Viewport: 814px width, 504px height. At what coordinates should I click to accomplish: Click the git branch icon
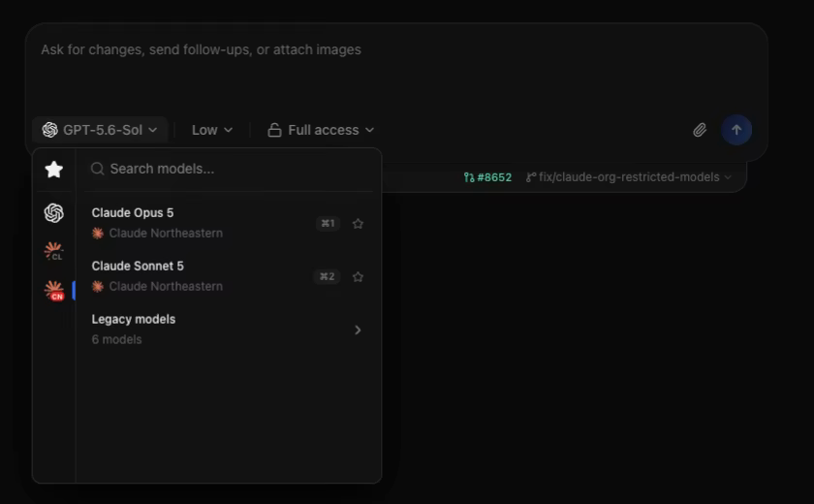coord(531,177)
